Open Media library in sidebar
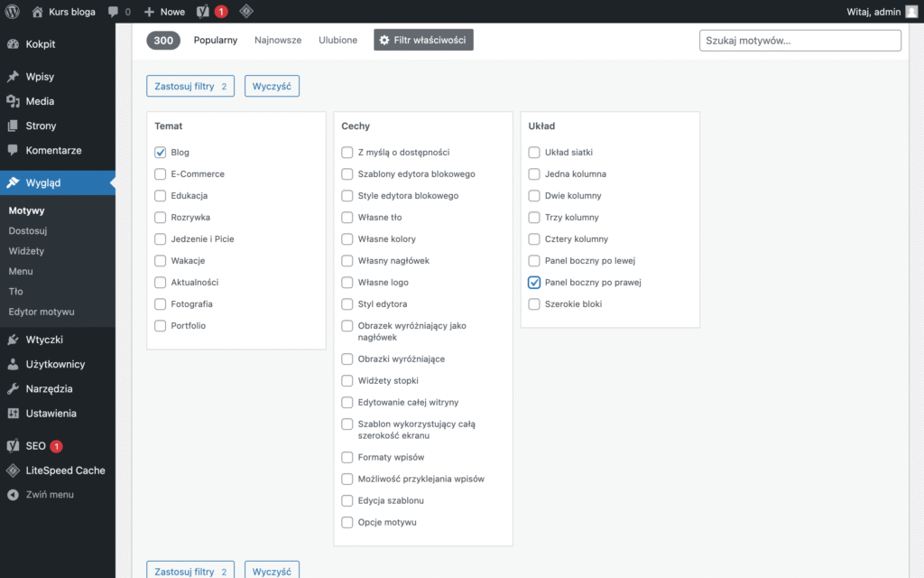924x578 pixels. click(x=40, y=101)
